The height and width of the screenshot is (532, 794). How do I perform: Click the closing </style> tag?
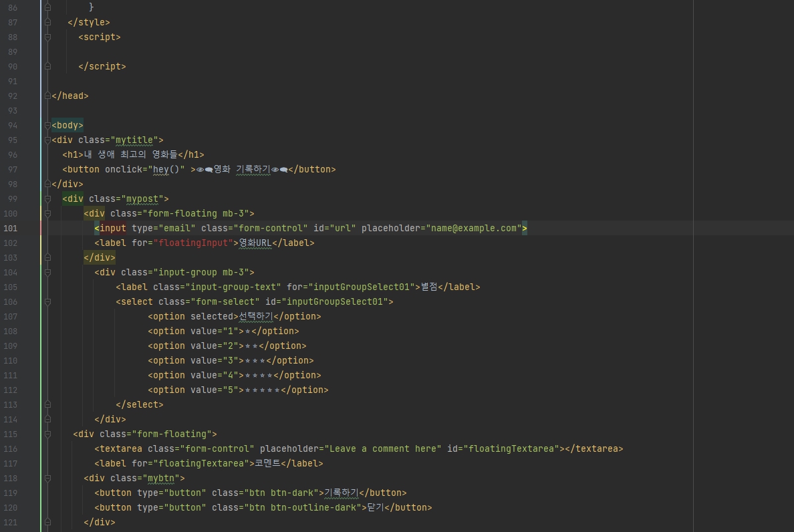89,22
